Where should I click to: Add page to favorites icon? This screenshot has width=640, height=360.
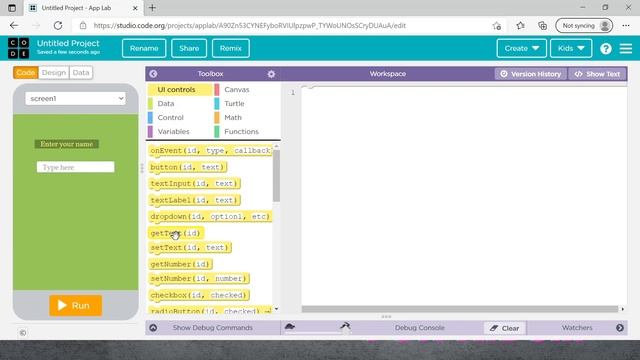(x=497, y=26)
